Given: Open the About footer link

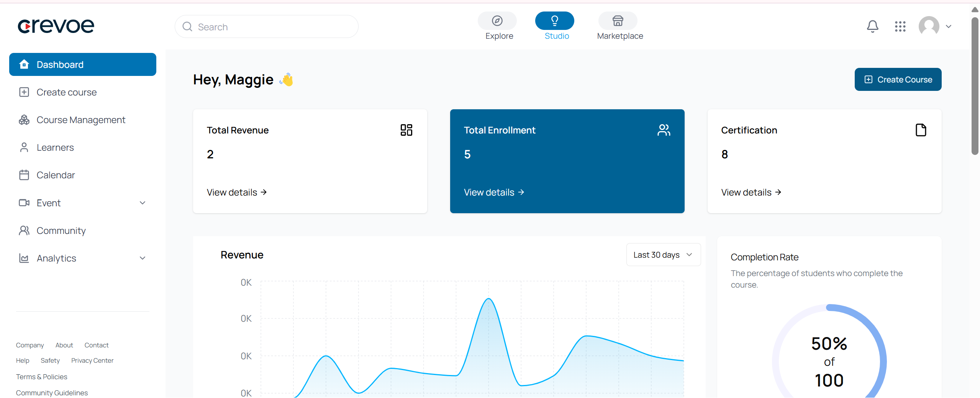Looking at the screenshot, I should pyautogui.click(x=64, y=345).
